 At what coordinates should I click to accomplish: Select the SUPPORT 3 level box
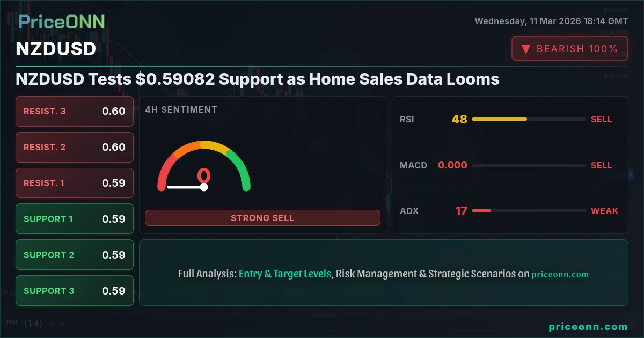(75, 291)
